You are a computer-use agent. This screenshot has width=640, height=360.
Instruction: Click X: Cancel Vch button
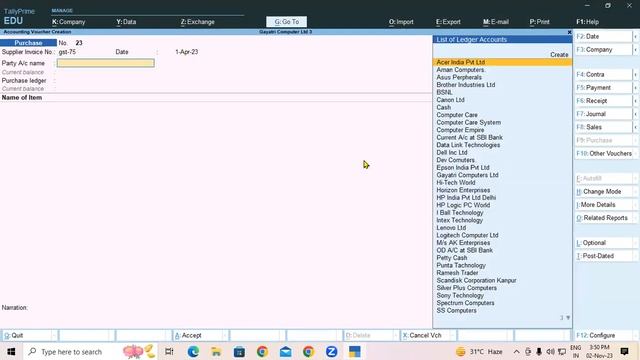pos(428,335)
